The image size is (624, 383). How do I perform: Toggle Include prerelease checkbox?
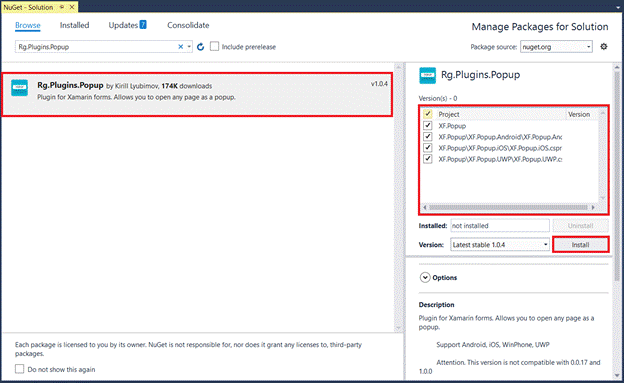coord(214,46)
